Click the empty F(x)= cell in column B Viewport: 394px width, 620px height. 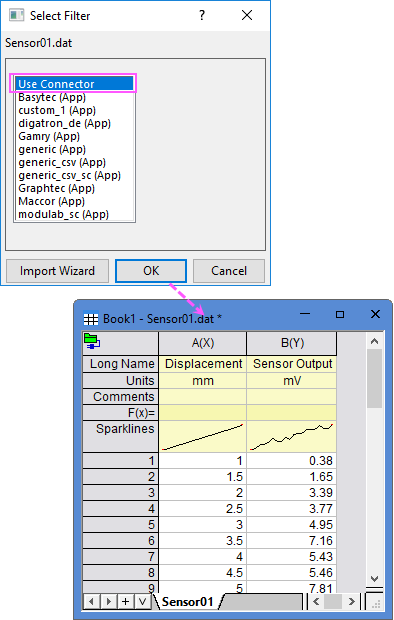click(x=292, y=413)
